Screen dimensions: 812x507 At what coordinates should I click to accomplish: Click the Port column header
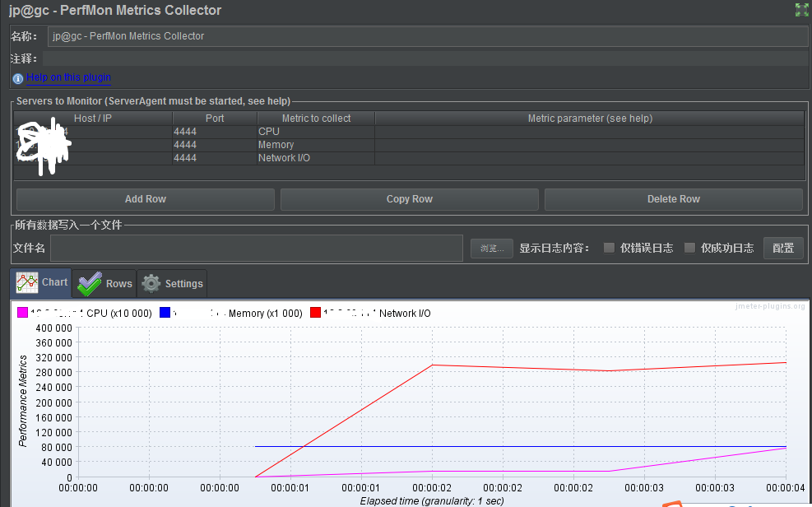point(215,118)
